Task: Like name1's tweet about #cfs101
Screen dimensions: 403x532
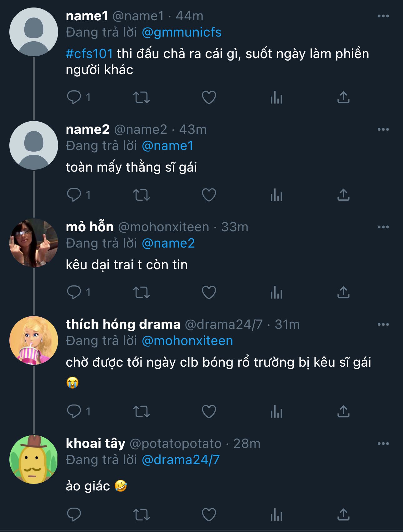Action: pos(209,97)
